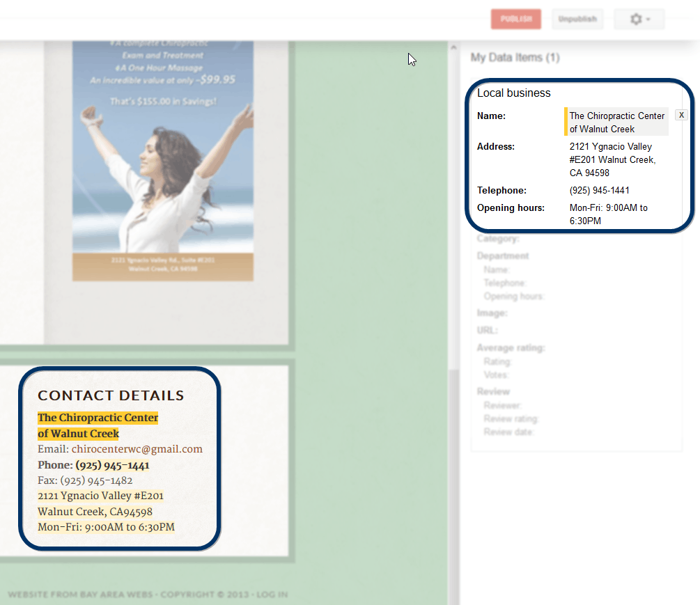
Task: Select the highlighted business name in Contact Details
Action: click(98, 425)
